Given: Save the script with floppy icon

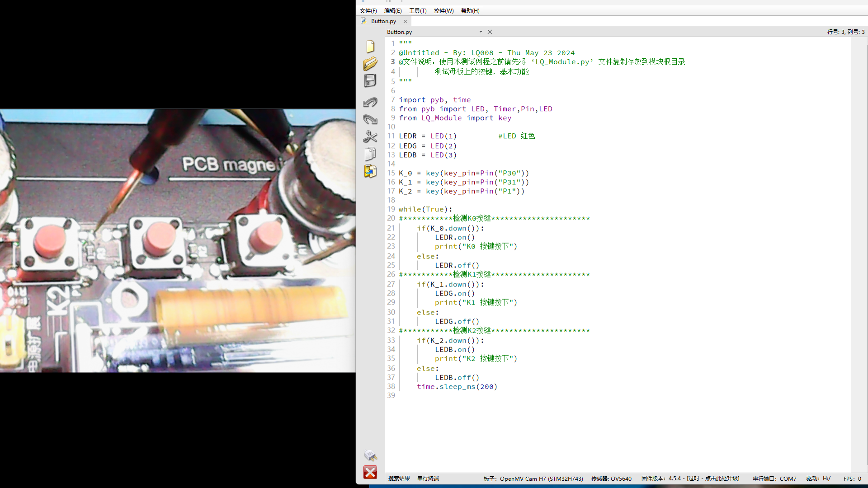Looking at the screenshot, I should (370, 81).
